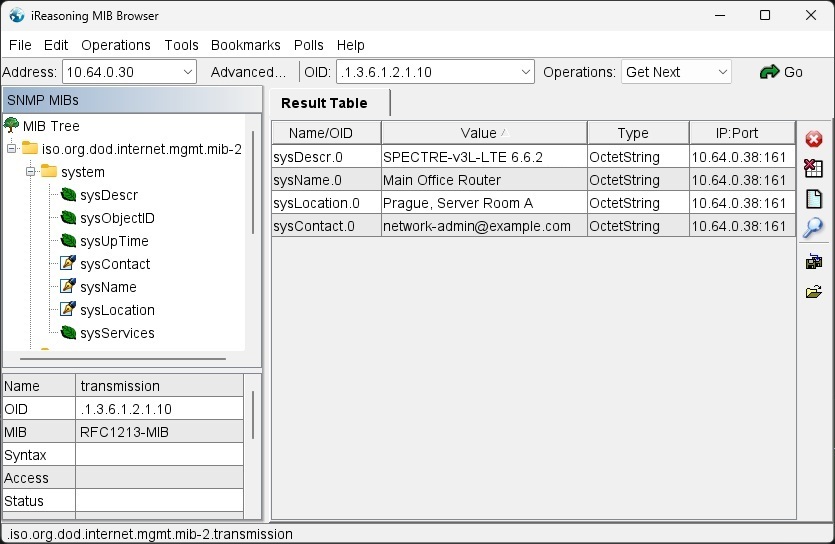Open the Bookmarks menu
Screen dimensions: 835x544
(x=245, y=45)
